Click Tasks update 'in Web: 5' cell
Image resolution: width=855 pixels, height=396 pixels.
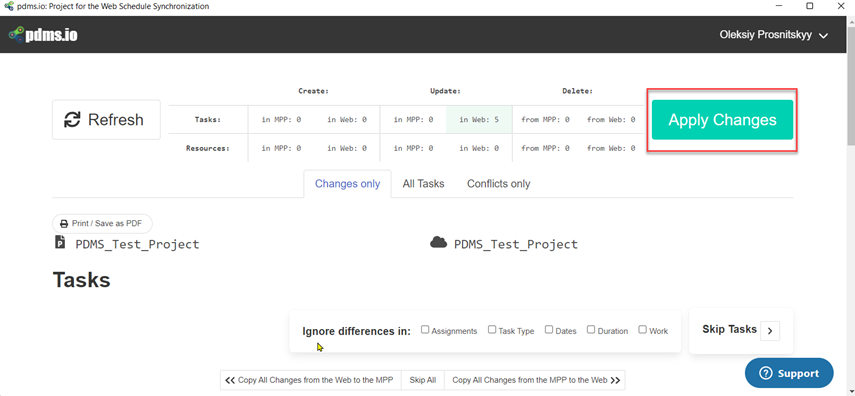479,119
